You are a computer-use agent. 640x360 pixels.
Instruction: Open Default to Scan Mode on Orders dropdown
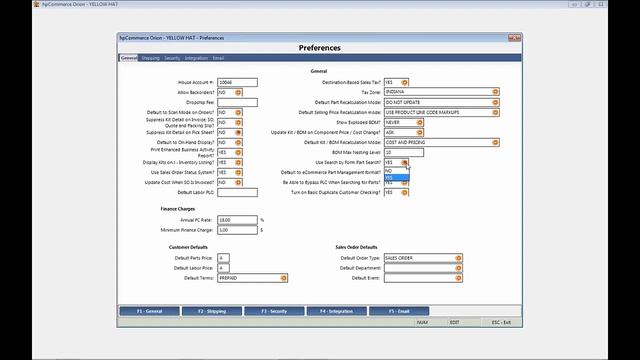pyautogui.click(x=238, y=113)
